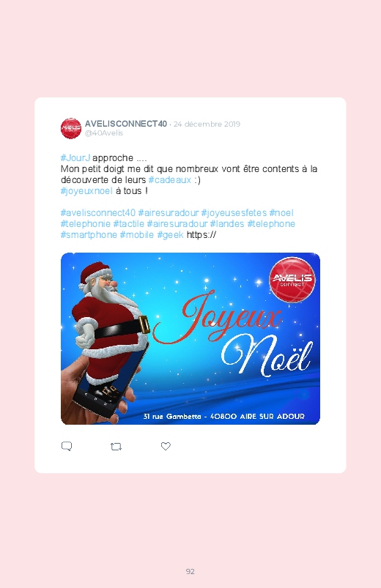Open the #tactile hashtag
Image resolution: width=381 pixels, height=588 pixels.
[129, 224]
